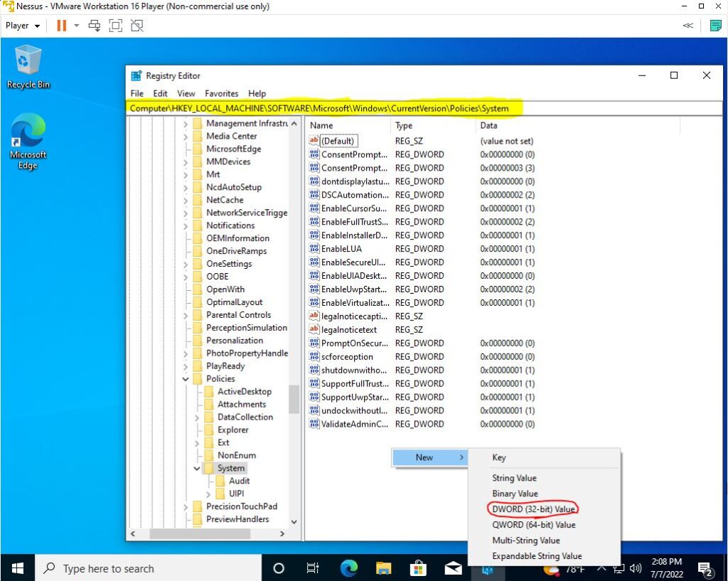Click the tree pane scroll-down arrow

tap(294, 522)
